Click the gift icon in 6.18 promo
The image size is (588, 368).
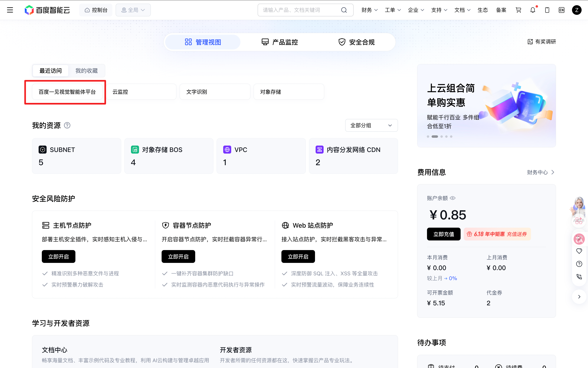tap(469, 234)
